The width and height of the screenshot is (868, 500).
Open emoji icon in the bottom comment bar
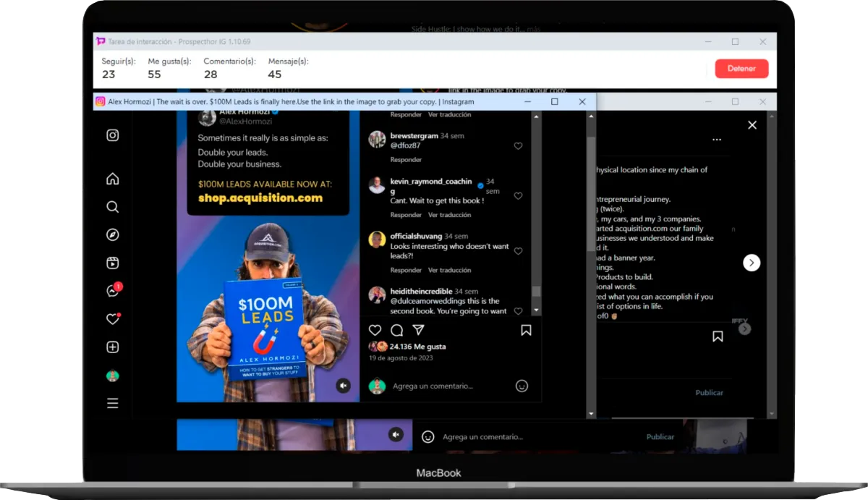[428, 437]
